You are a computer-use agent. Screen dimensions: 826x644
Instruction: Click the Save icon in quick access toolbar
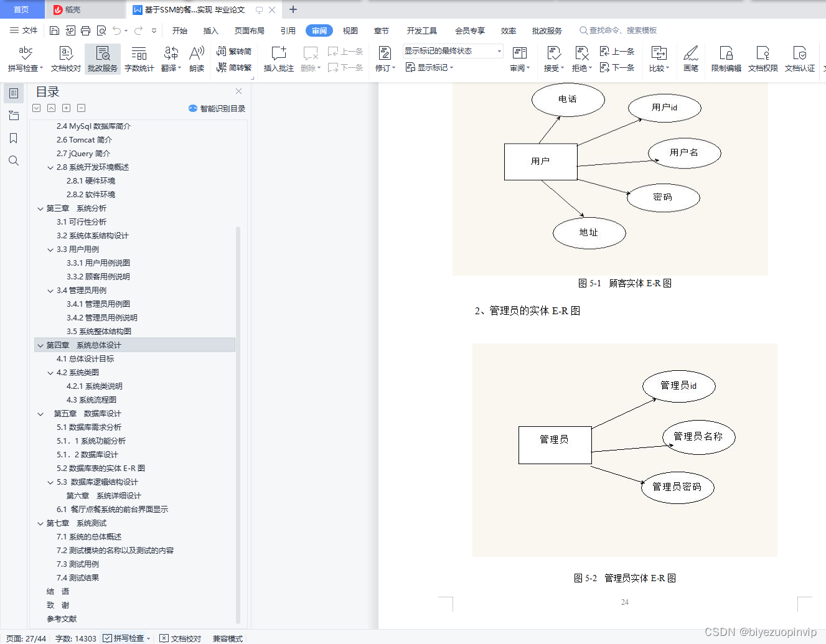click(54, 30)
